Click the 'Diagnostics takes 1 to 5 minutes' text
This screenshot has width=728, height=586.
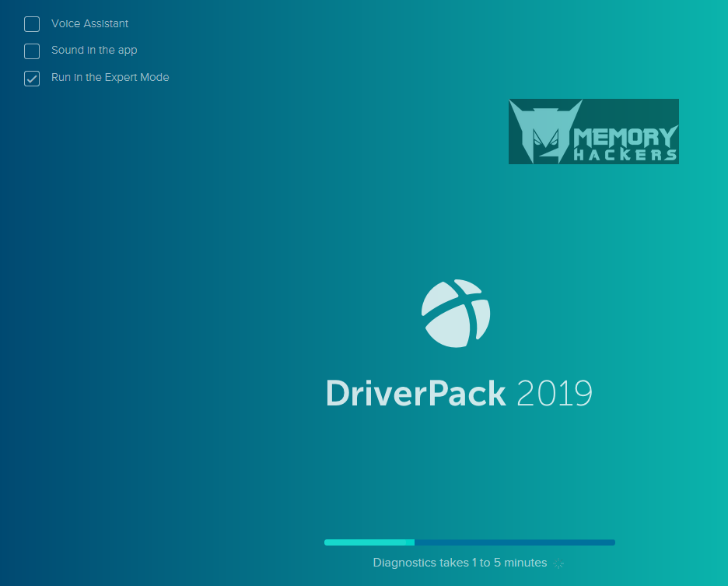[460, 563]
